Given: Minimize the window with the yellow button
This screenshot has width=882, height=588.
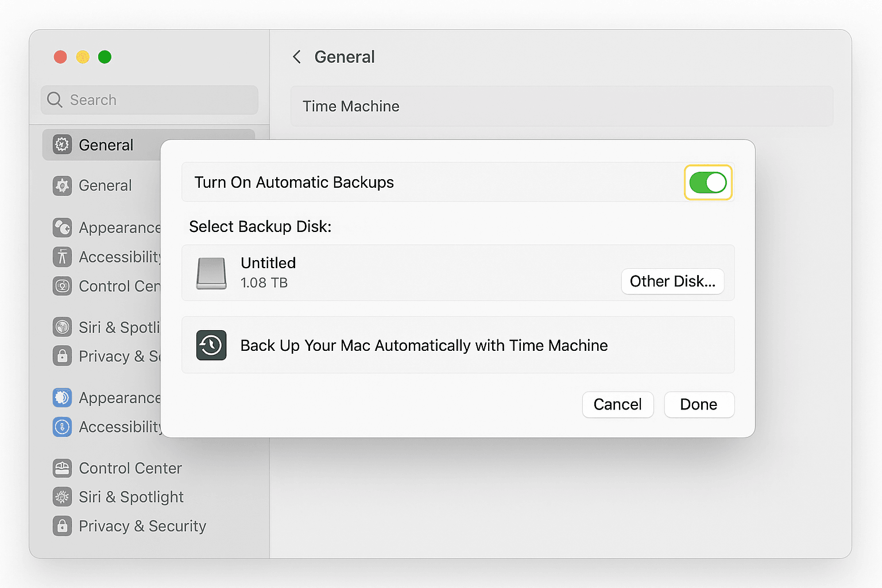Looking at the screenshot, I should 83,57.
